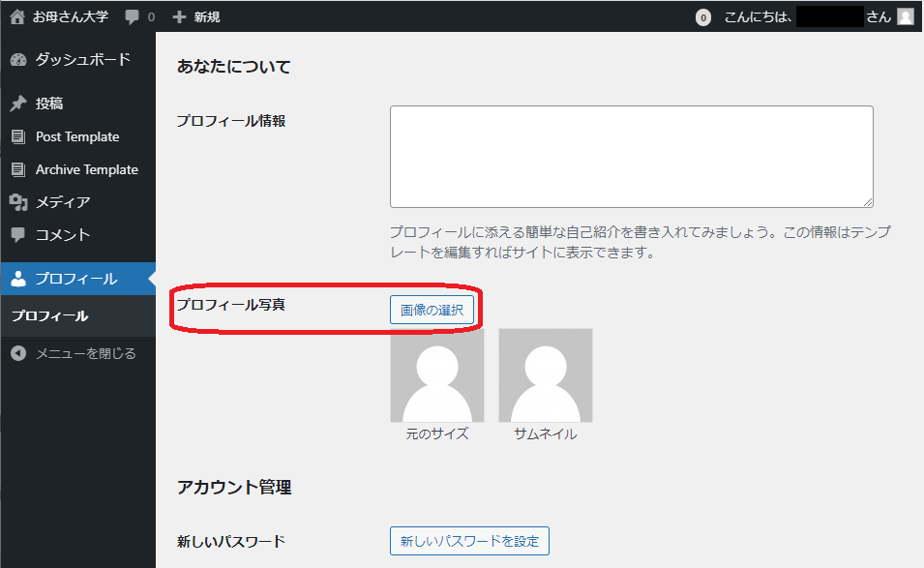The height and width of the screenshot is (568, 924).
Task: Open メディア menu item
Action: point(77,202)
